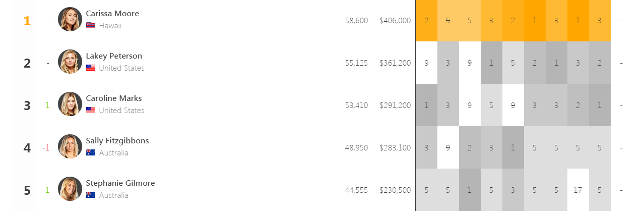The image size is (644, 211).
Task: Click Carissa Moore's $406,000 prize money
Action: tap(395, 21)
